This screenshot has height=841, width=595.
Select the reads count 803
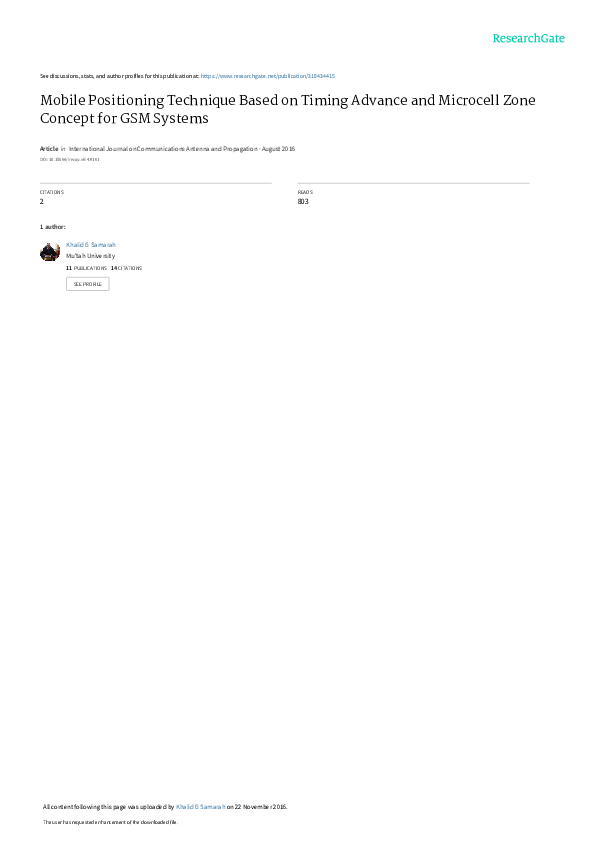pos(303,202)
